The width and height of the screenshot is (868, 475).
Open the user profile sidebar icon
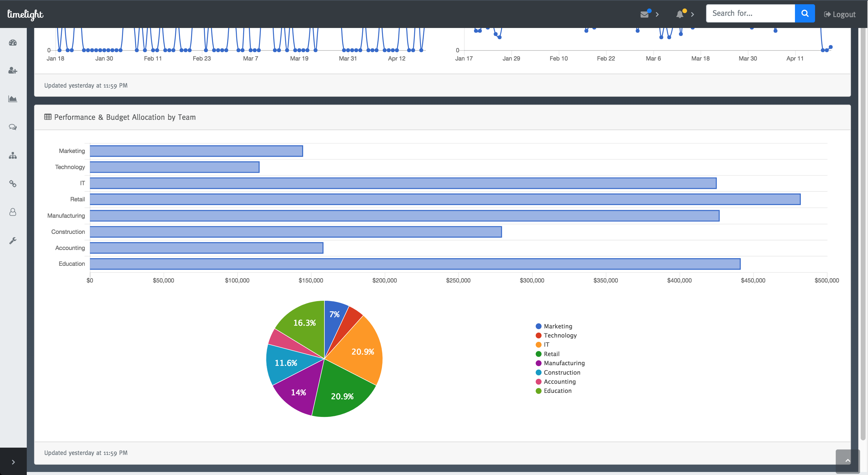point(13,212)
